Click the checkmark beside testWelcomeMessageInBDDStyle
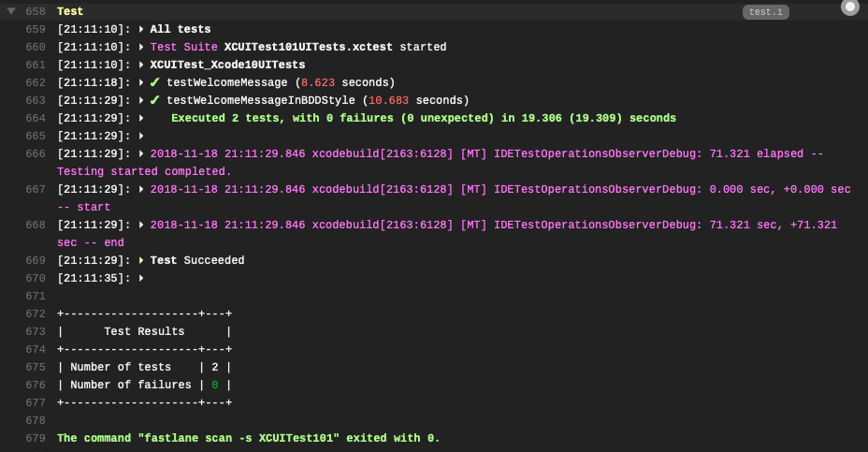 pyautogui.click(x=155, y=100)
